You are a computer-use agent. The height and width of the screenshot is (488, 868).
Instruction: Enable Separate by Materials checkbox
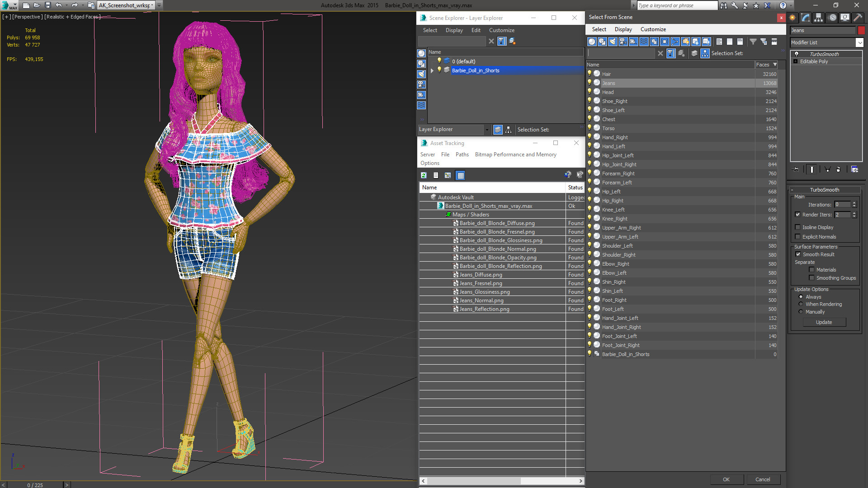point(811,270)
